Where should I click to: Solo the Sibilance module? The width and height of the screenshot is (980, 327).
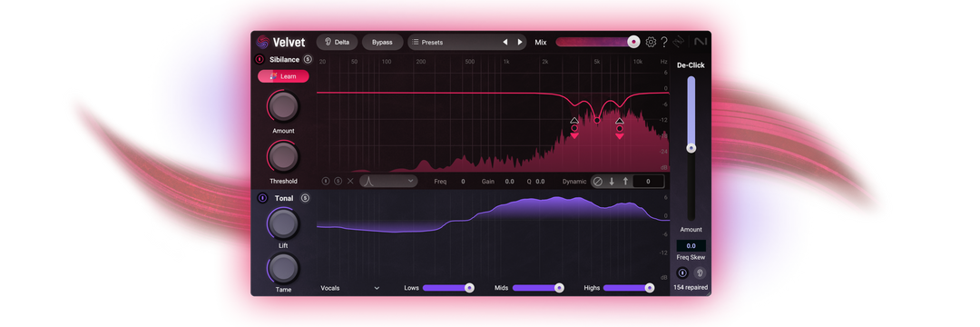[x=308, y=59]
